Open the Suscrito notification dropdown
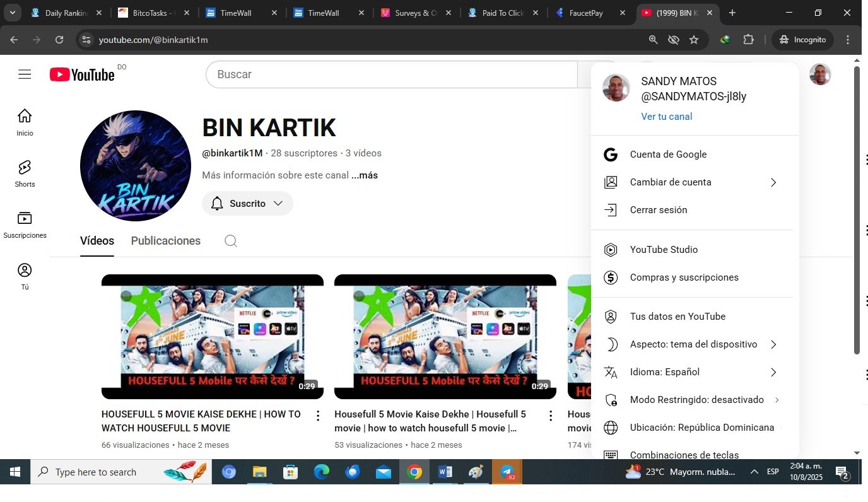This screenshot has height=502, width=868. pyautogui.click(x=247, y=204)
